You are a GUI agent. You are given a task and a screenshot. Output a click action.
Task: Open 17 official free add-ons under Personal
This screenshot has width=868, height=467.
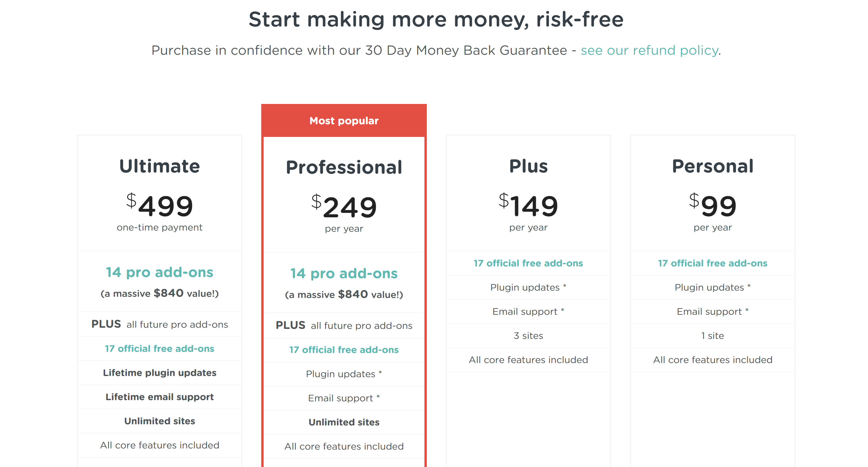coord(712,263)
